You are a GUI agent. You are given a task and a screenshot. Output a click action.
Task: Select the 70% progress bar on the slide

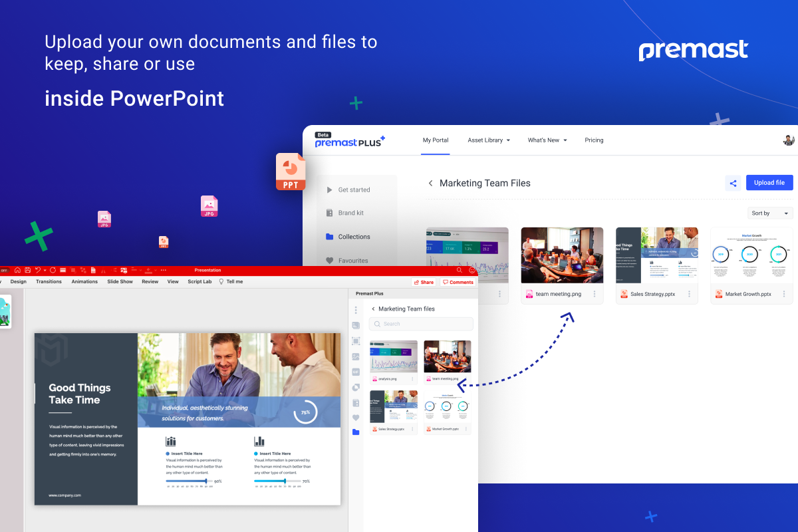277,481
